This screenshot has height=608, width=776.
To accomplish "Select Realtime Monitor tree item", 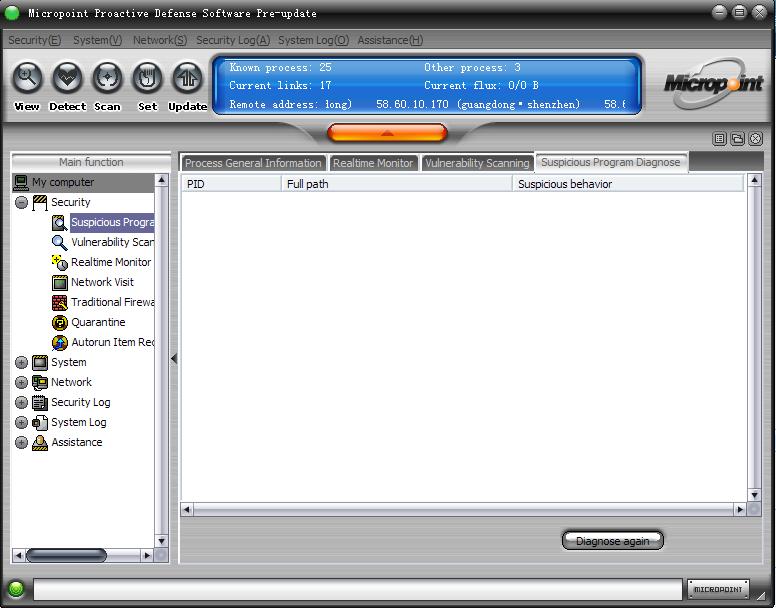I will 111,262.
